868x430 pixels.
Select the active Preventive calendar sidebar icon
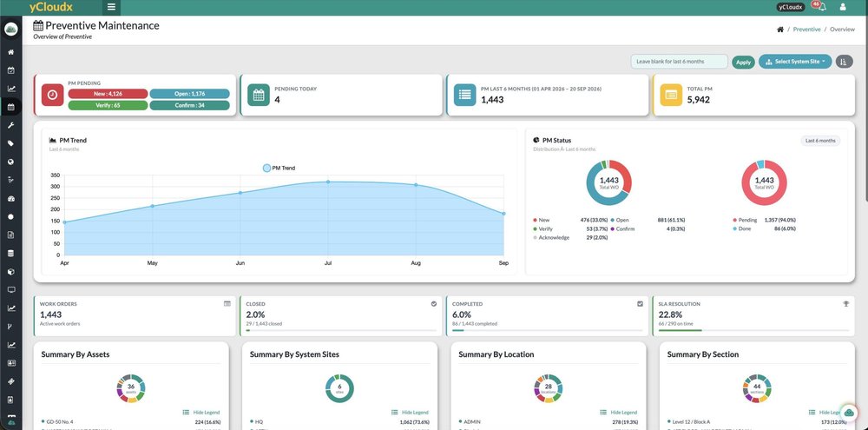(10, 107)
